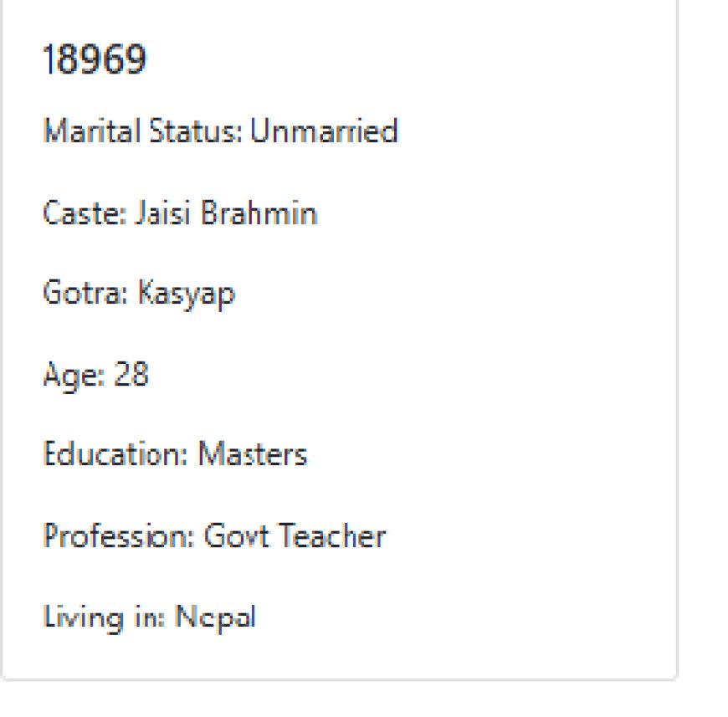Select the word Teacher
Screen dimensions: 728x717
(332, 535)
